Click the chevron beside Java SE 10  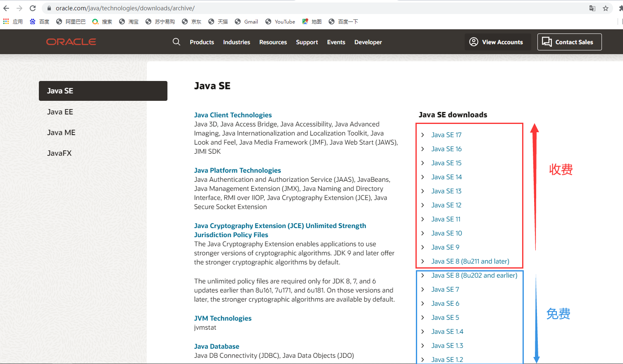point(422,233)
